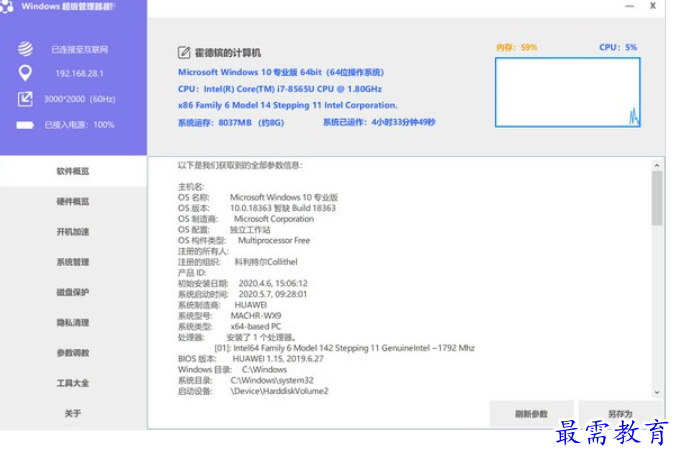This screenshot has width=677, height=464.
Task: Click the scrollbar up arrow
Action: (657, 165)
